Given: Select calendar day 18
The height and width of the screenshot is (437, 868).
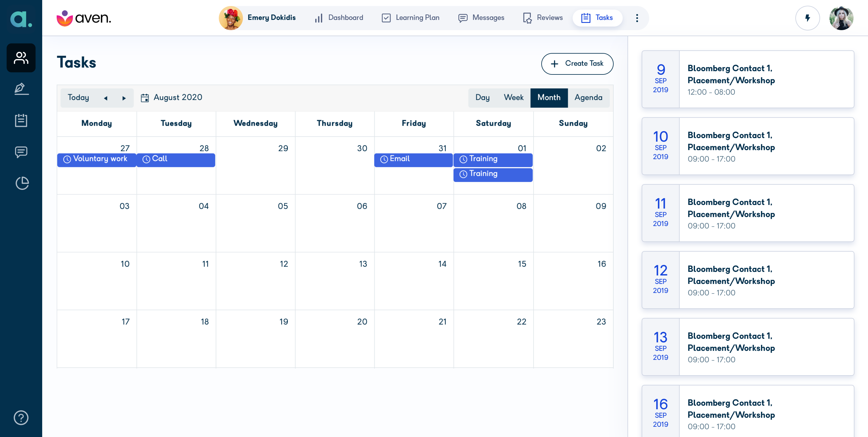Looking at the screenshot, I should tap(176, 339).
